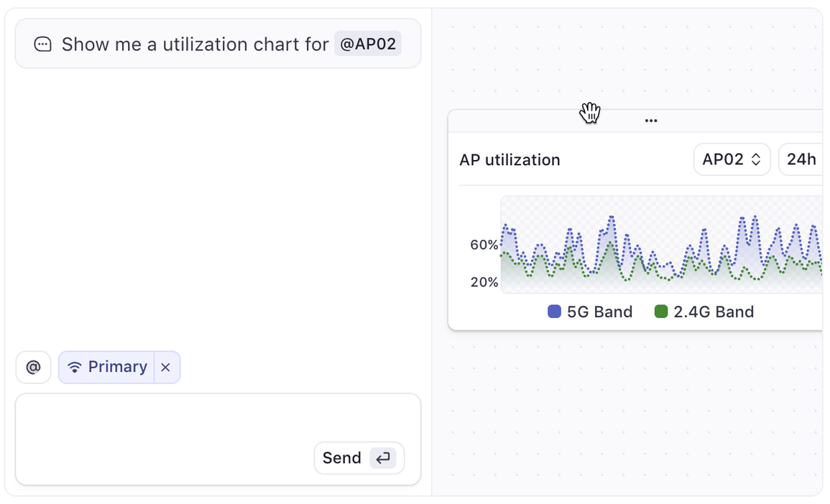Toggle 2.4G Band series via its label

coord(714,312)
